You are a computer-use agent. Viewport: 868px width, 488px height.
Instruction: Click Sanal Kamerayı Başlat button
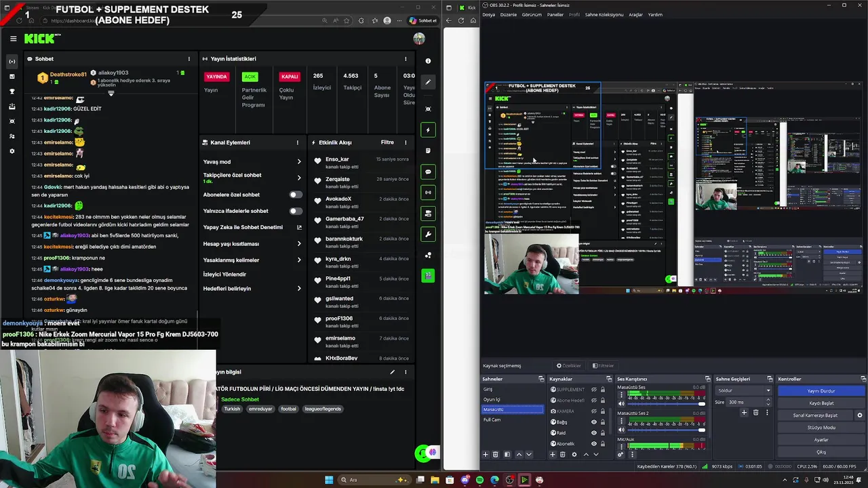(x=816, y=415)
